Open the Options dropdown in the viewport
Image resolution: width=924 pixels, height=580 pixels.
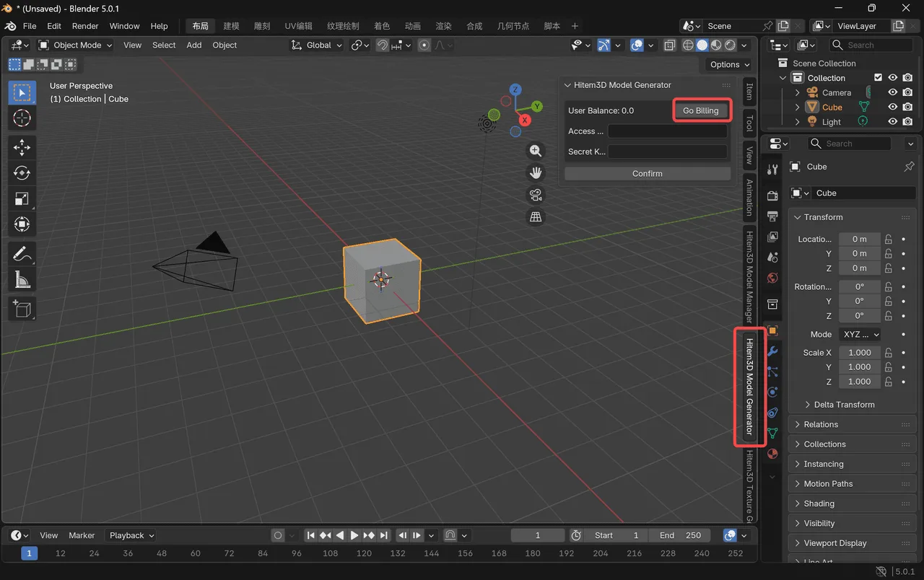coord(730,64)
